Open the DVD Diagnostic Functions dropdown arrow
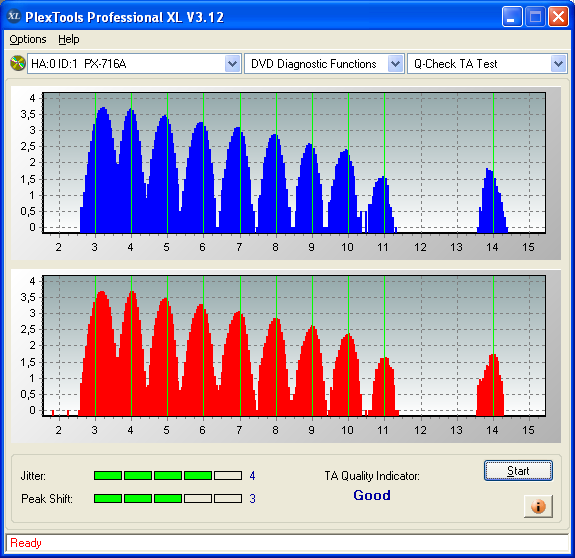 point(395,64)
